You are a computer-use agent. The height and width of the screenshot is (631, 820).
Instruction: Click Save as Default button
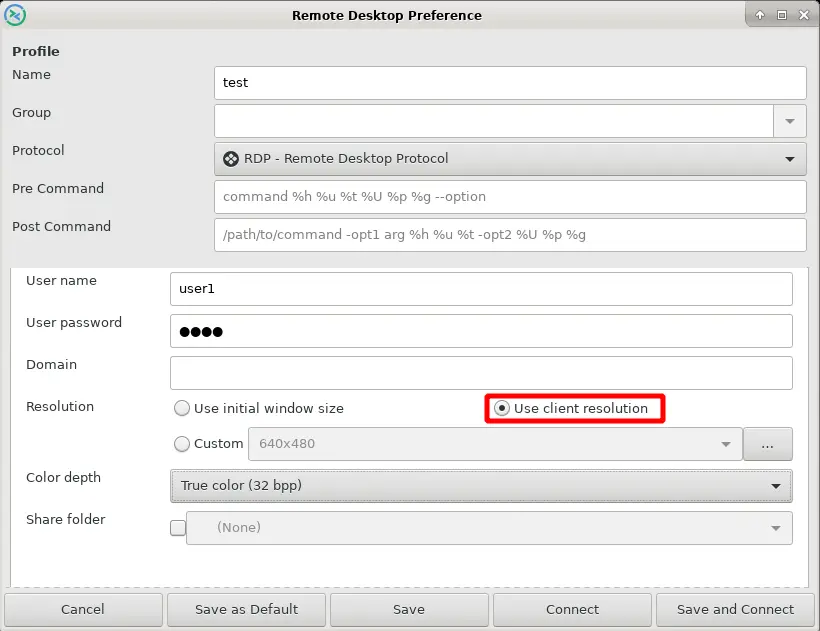(x=246, y=609)
